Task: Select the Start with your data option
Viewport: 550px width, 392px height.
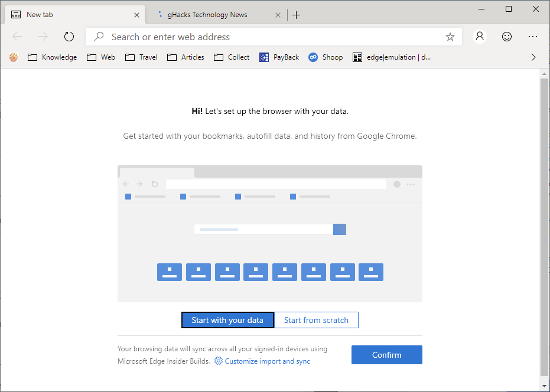Action: (x=227, y=319)
